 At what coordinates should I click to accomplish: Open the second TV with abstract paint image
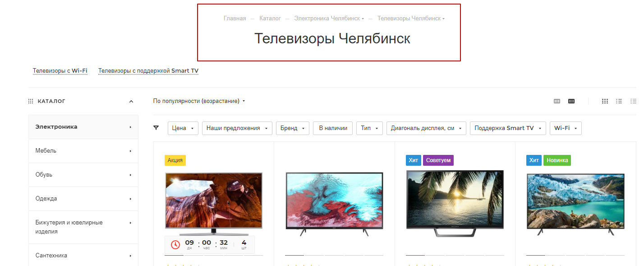pyautogui.click(x=334, y=204)
